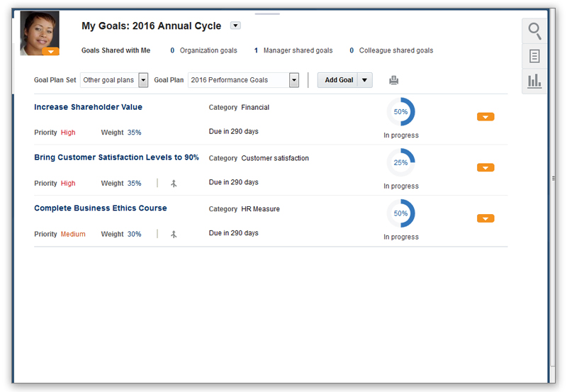Expand the Goal Plan Set dropdown
567x392 pixels.
point(143,80)
